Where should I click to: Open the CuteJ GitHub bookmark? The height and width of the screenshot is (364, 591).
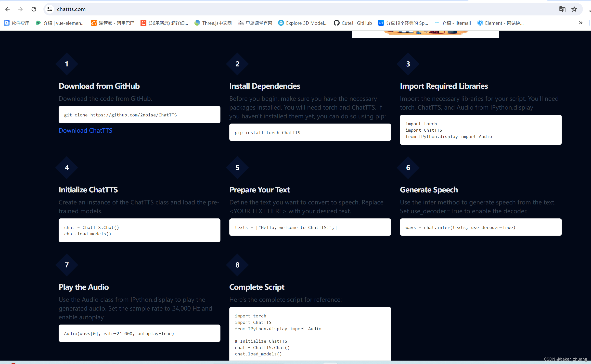pos(353,23)
